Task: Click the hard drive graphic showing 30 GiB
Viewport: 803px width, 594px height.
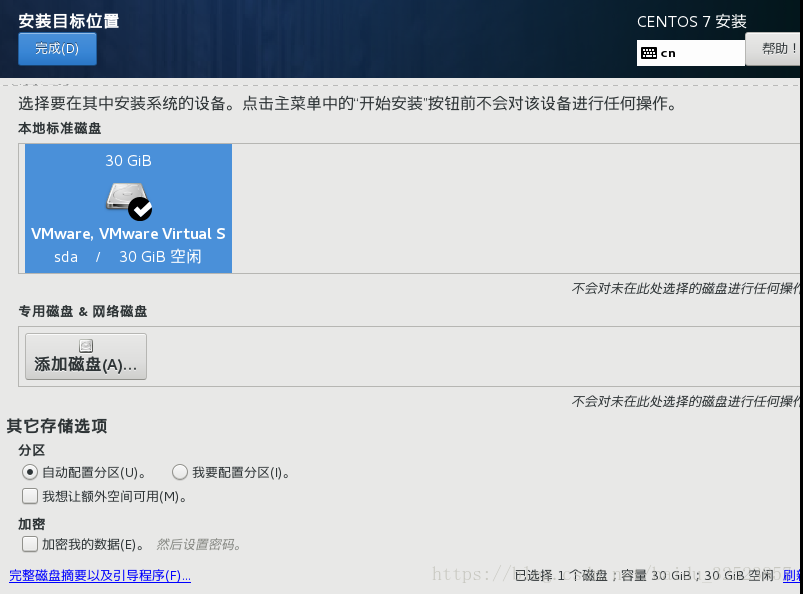Action: click(127, 196)
